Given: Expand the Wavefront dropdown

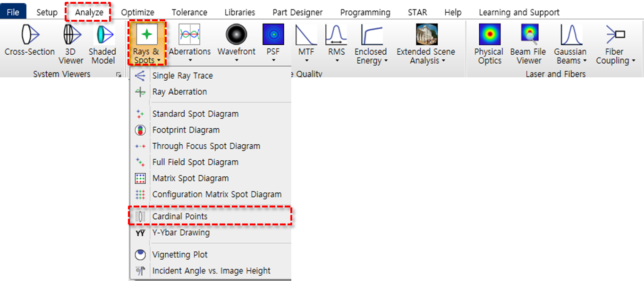Looking at the screenshot, I should point(236,60).
